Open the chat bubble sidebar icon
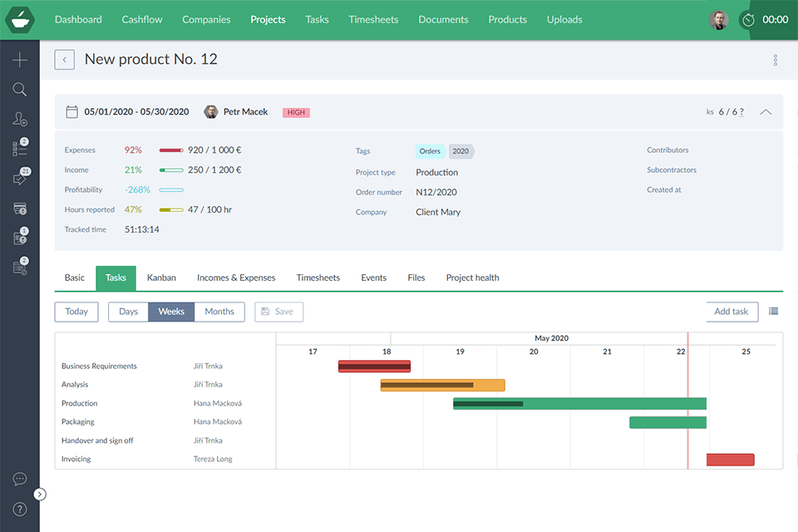The image size is (798, 532). 20,479
